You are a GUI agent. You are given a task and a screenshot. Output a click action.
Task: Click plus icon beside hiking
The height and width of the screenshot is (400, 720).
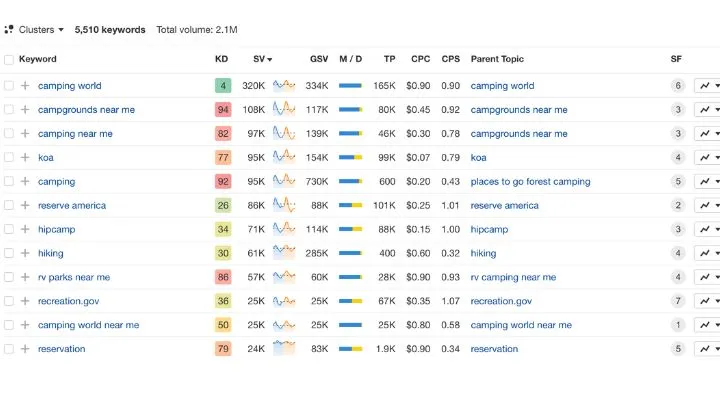(x=25, y=253)
